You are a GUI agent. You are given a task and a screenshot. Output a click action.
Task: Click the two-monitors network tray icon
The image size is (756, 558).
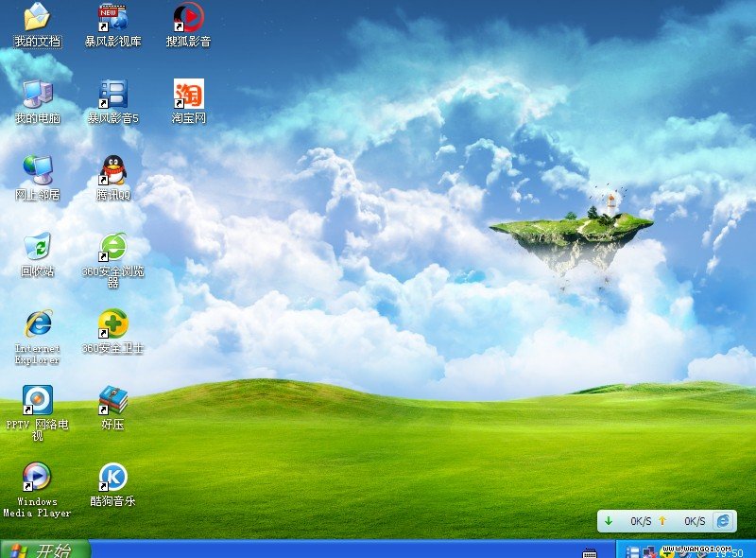pos(649,552)
